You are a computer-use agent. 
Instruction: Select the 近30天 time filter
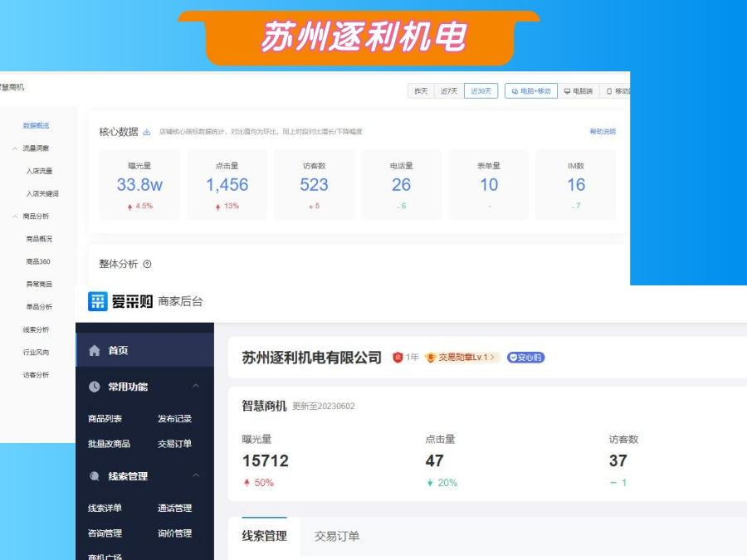(x=481, y=90)
